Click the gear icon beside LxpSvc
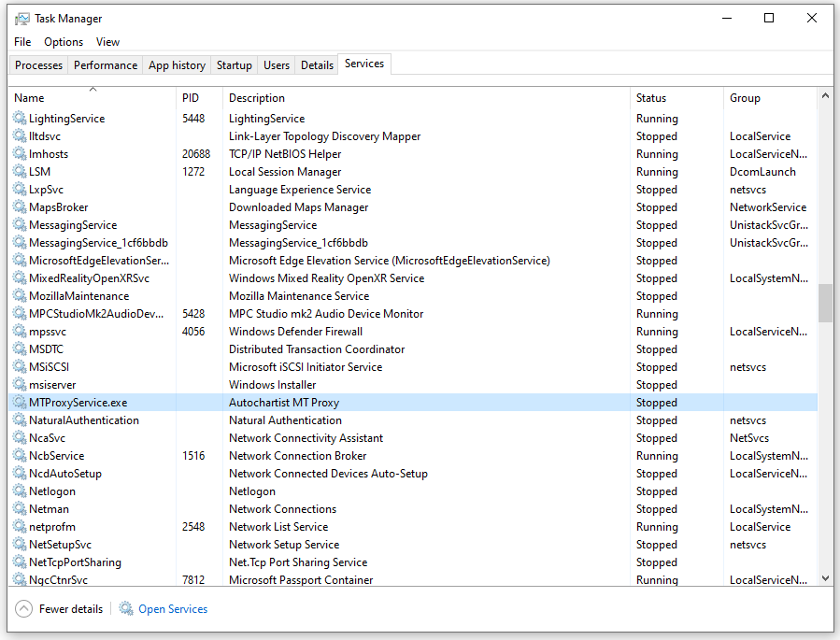 click(20, 189)
